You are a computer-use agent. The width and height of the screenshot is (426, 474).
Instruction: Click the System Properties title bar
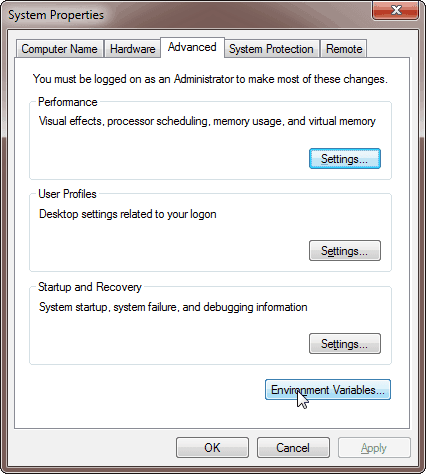[187, 15]
